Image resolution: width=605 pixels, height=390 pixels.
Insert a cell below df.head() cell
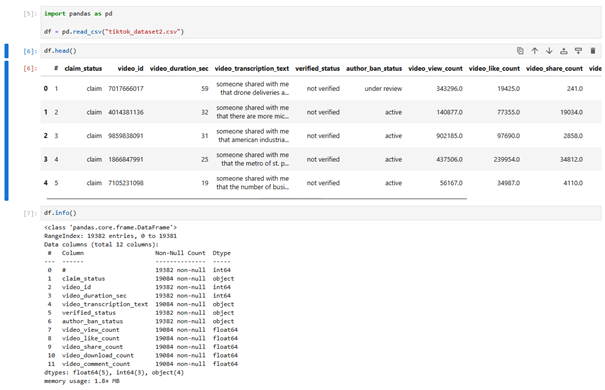coord(578,51)
